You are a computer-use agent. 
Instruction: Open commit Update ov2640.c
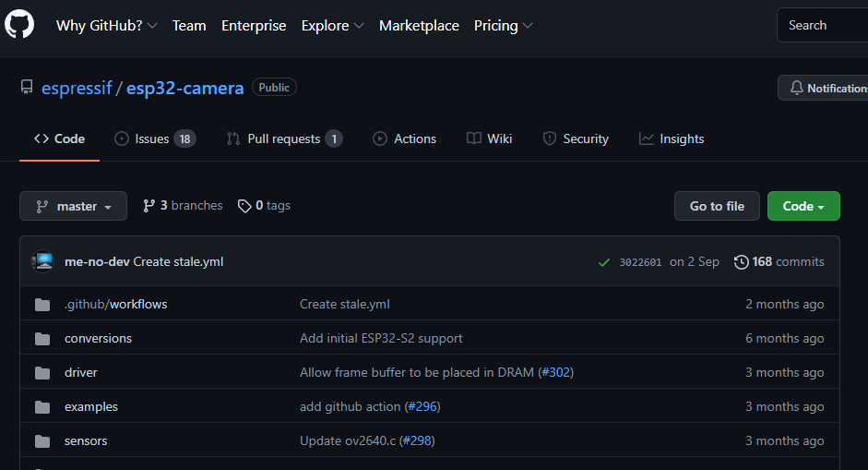348,441
